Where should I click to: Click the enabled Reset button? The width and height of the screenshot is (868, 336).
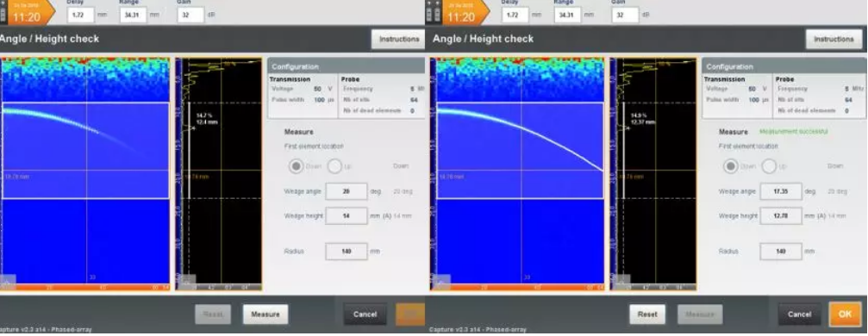click(647, 314)
